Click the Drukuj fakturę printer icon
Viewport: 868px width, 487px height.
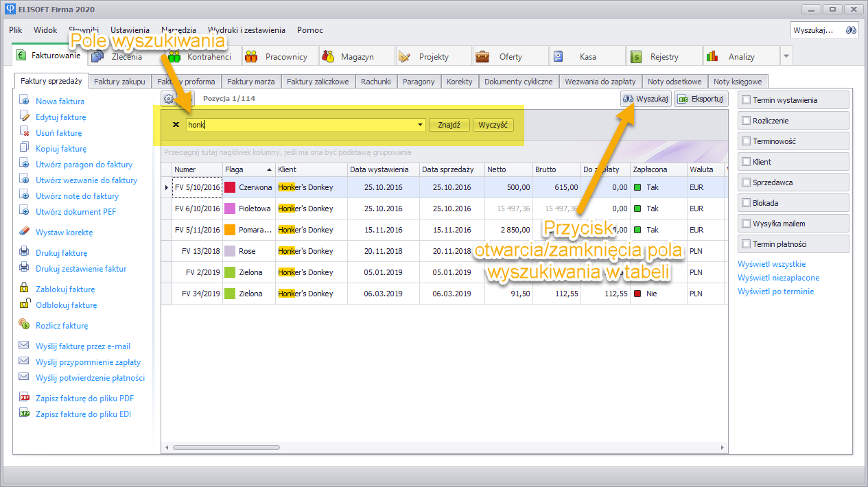coord(24,252)
